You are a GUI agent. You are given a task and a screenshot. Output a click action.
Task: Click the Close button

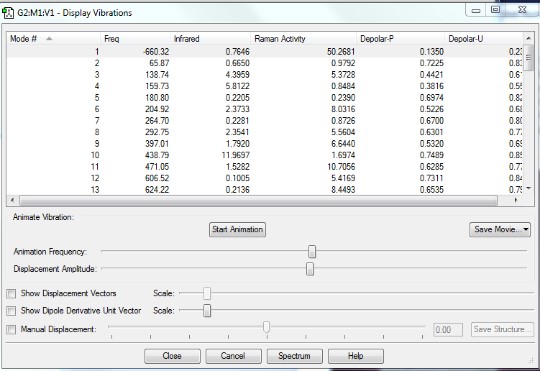tap(172, 356)
